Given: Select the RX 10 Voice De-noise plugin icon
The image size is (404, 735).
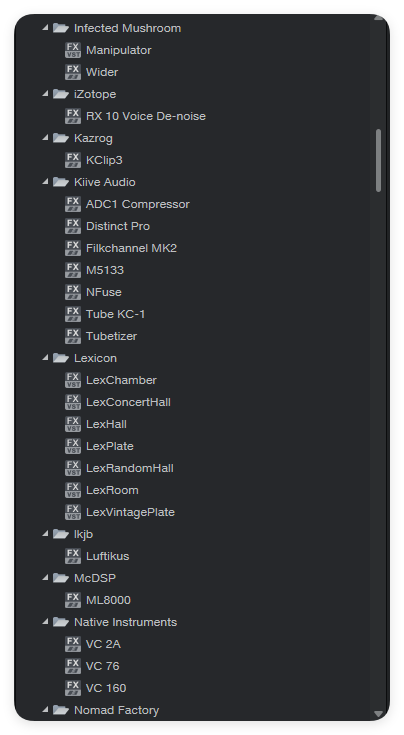Looking at the screenshot, I should click(73, 116).
